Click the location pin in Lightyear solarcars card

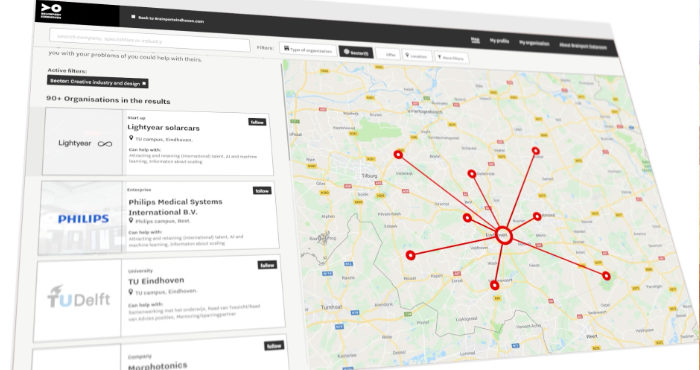131,138
